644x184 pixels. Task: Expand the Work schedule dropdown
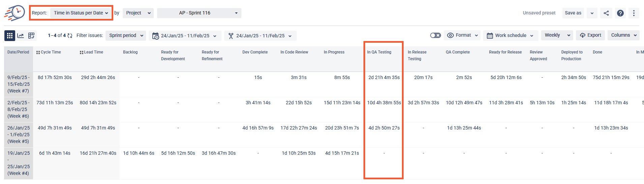(510, 35)
